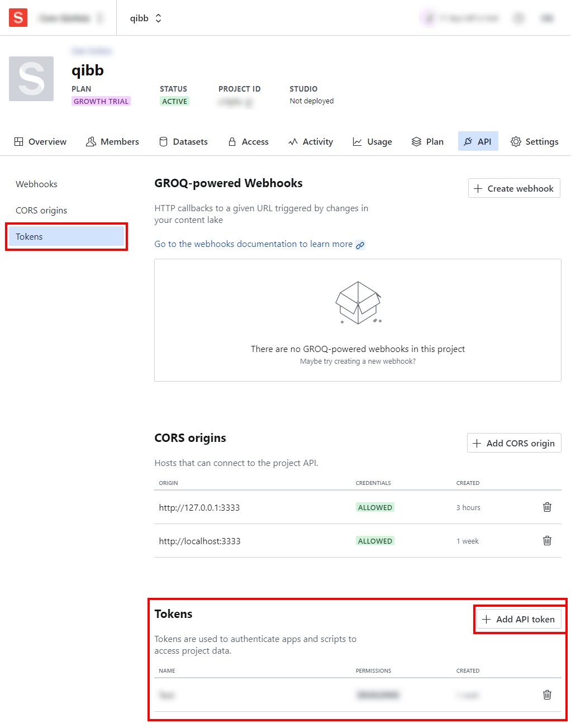The width and height of the screenshot is (571, 728).
Task: Select Webhooks in the sidebar
Action: coord(36,184)
